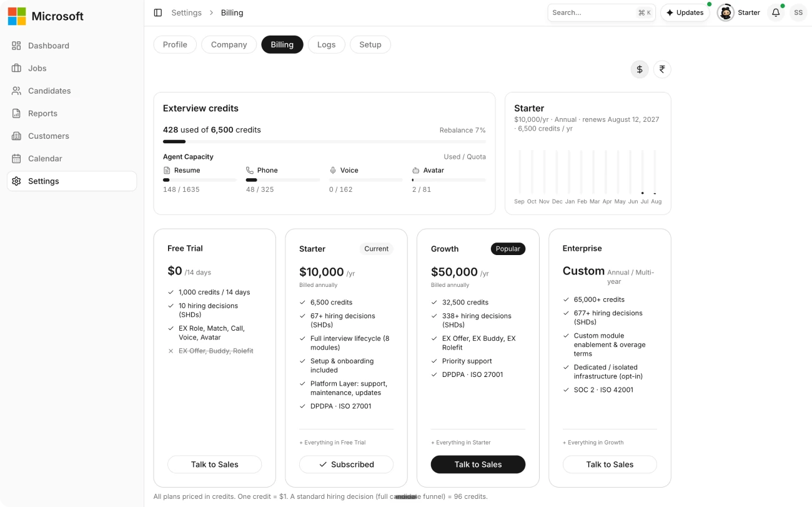This screenshot has width=812, height=507.
Task: Toggle the sidebar collapse icon
Action: [x=158, y=13]
